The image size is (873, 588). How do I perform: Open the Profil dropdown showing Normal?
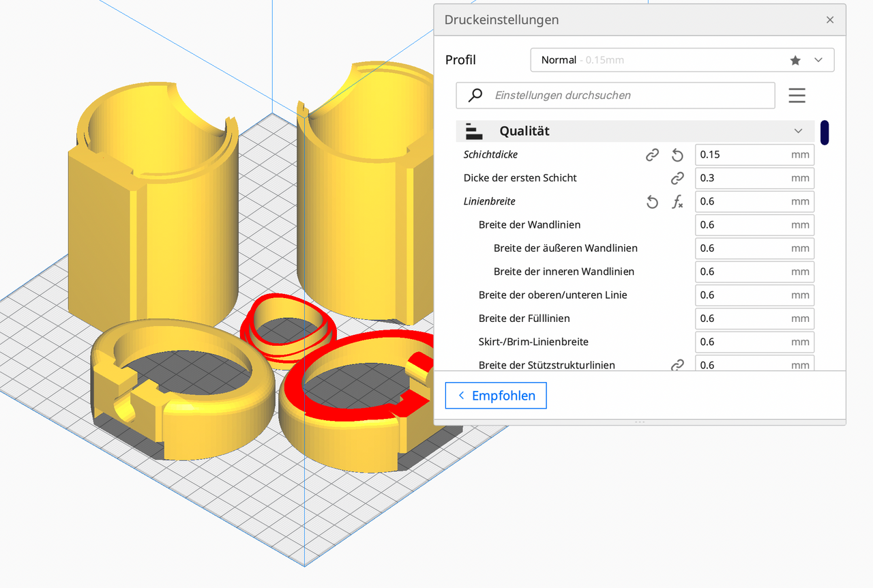click(x=682, y=60)
